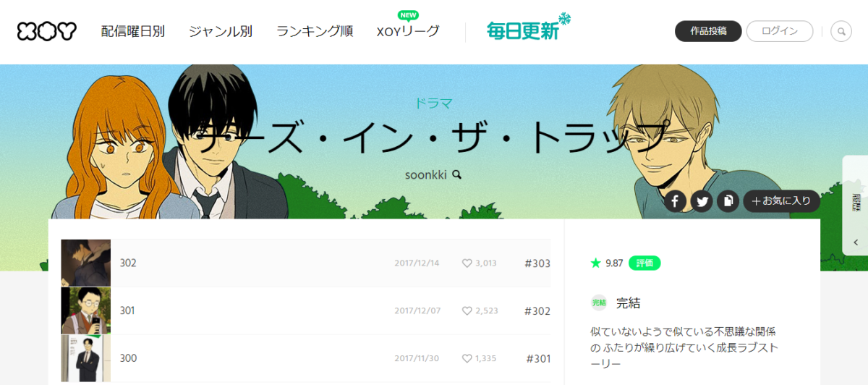Click the green 評価 rating button
This screenshot has height=385, width=868.
pyautogui.click(x=644, y=263)
